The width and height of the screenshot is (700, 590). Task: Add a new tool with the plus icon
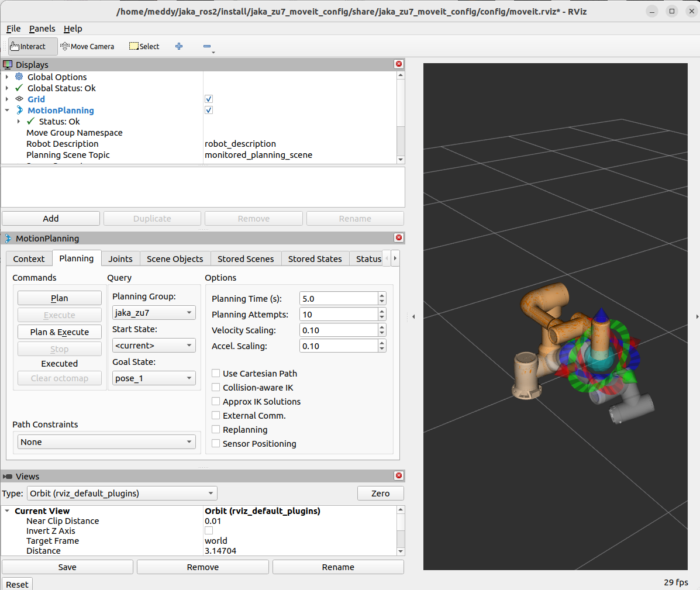179,46
